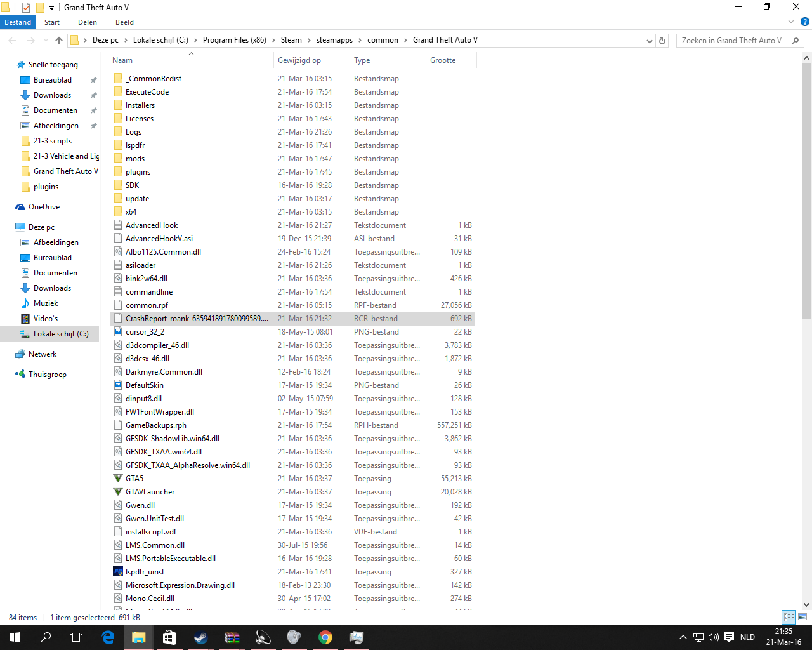Open Thuisgroep in navigation pane
This screenshot has width=812, height=650.
pyautogui.click(x=48, y=375)
